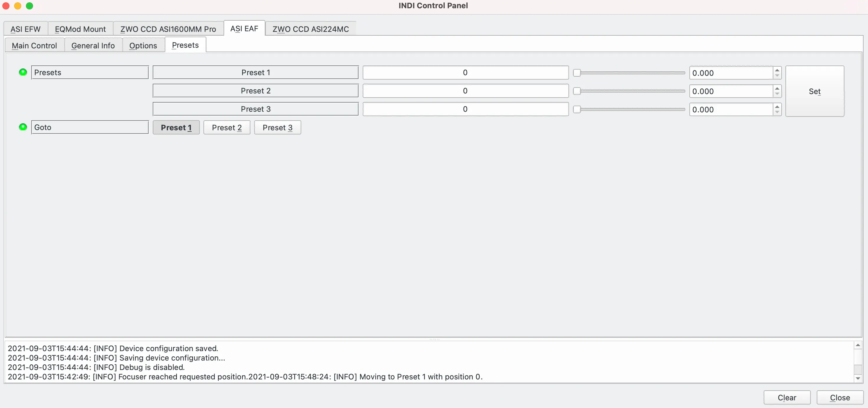The width and height of the screenshot is (868, 408).
Task: Click the 'Focuser reached requested position' log line
Action: click(128, 377)
